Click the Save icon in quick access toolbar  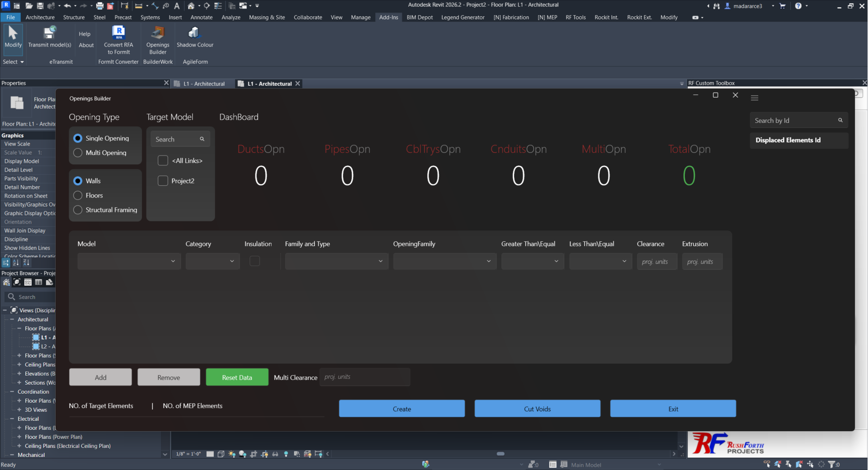point(40,6)
